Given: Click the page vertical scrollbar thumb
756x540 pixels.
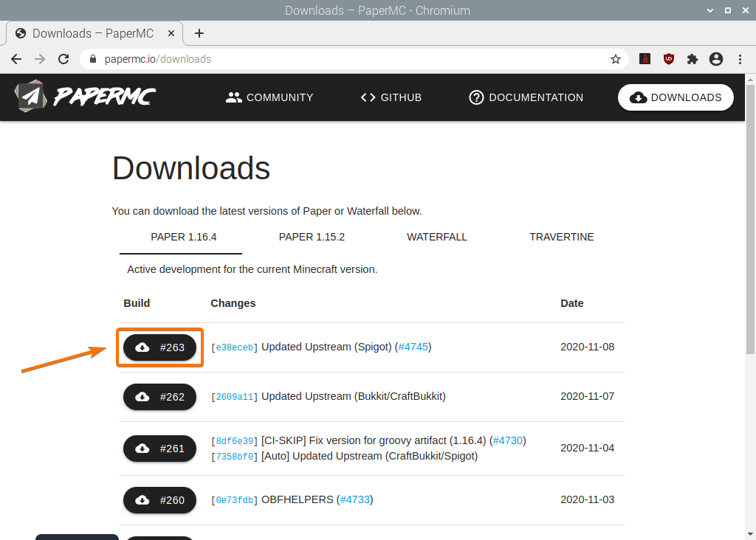Looking at the screenshot, I should pos(750,219).
